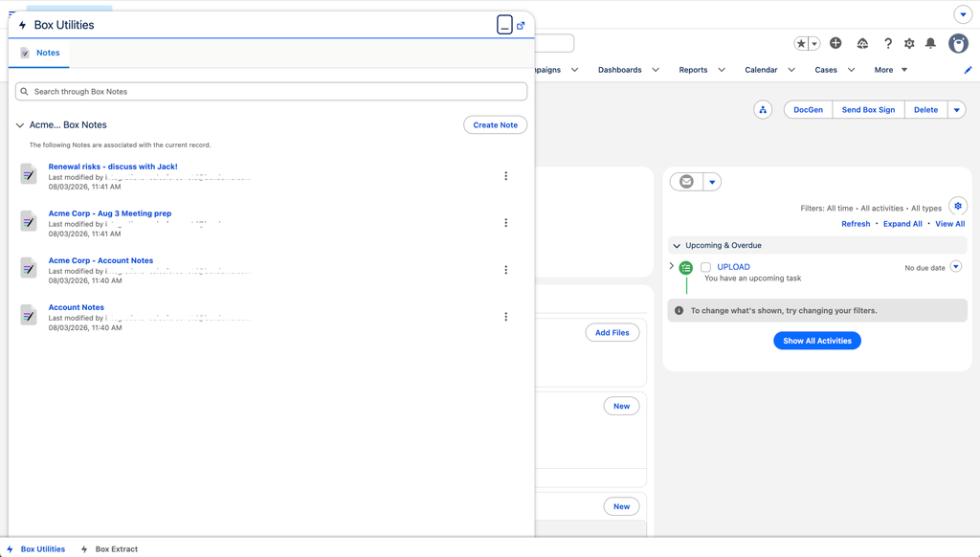Click the pencil icon to edit navigation

tap(969, 70)
